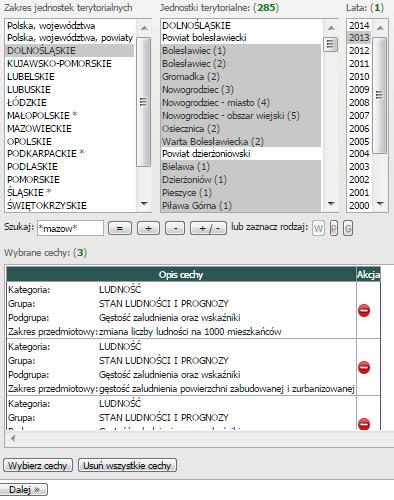Select LUBELSKIE in the range list

(x=70, y=77)
